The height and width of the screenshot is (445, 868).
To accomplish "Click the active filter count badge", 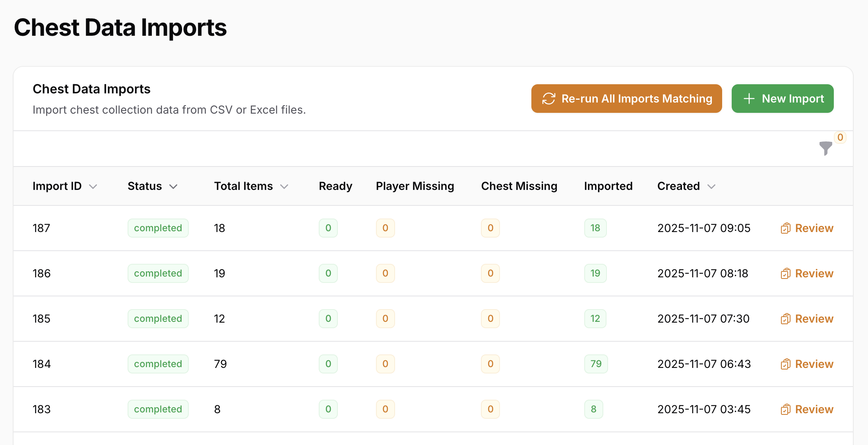I will pos(840,137).
